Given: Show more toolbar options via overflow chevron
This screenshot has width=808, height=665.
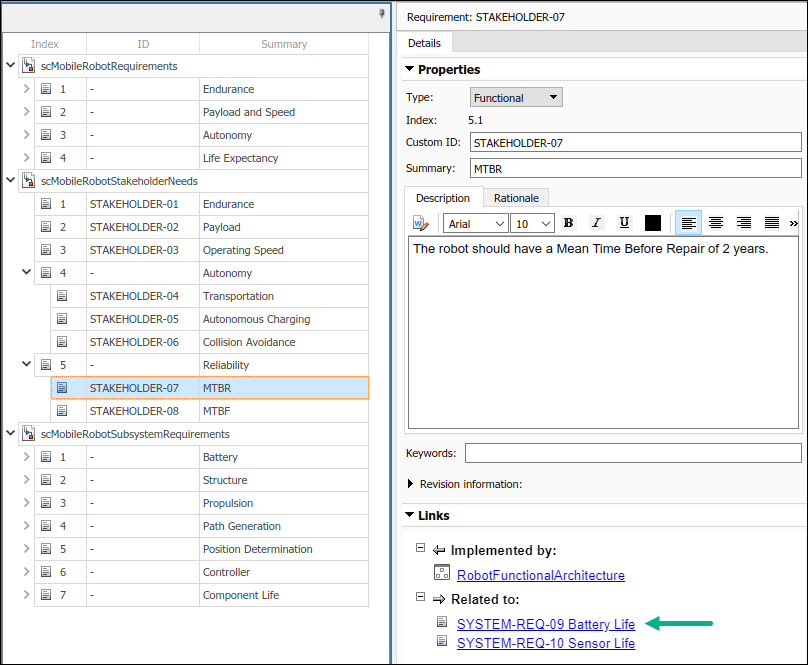Looking at the screenshot, I should point(794,223).
